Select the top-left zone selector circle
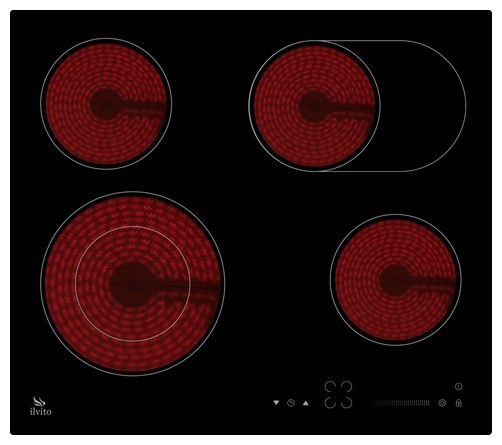 coord(330,387)
